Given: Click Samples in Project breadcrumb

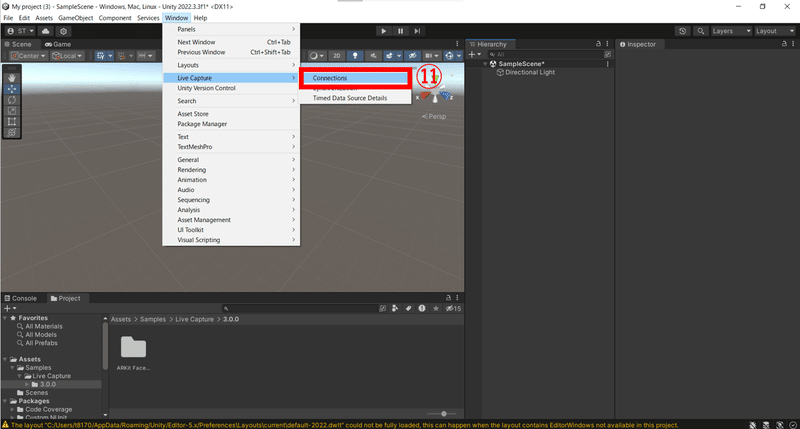Looking at the screenshot, I should 153,319.
